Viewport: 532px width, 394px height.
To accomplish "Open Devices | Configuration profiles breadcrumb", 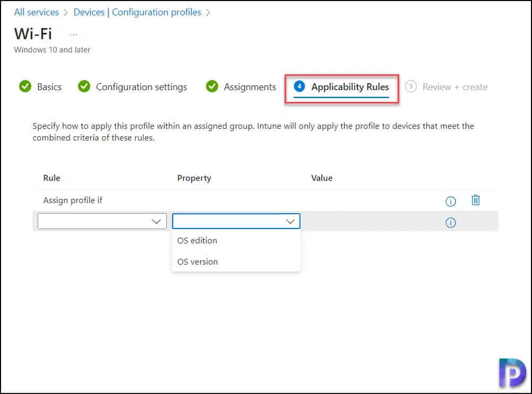I will (x=138, y=12).
